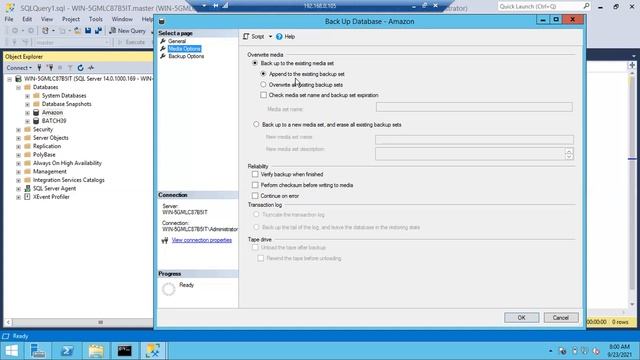Viewport: 640px width, 360px height.
Task: Enable Verify backup when finished
Action: 255,174
